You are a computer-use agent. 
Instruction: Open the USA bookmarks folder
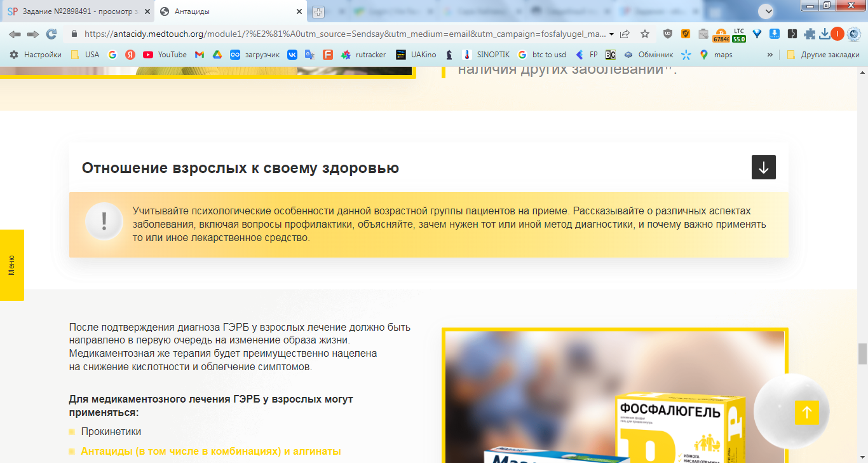pyautogui.click(x=85, y=55)
